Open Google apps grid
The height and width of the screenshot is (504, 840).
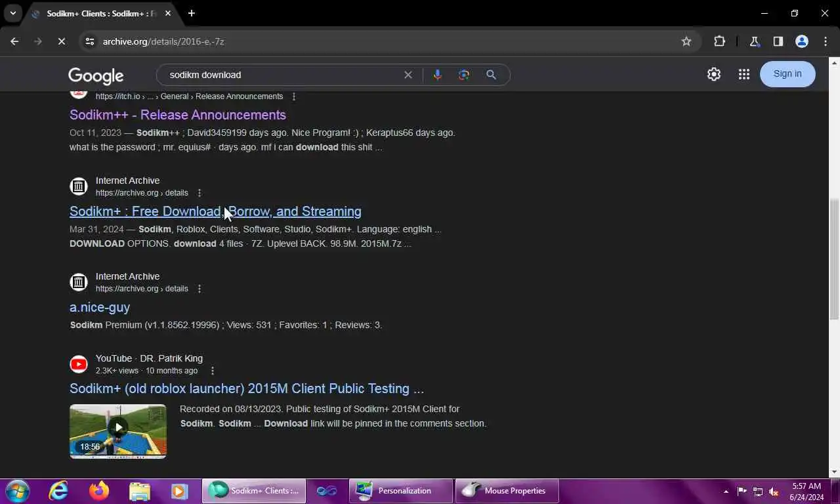tap(744, 74)
